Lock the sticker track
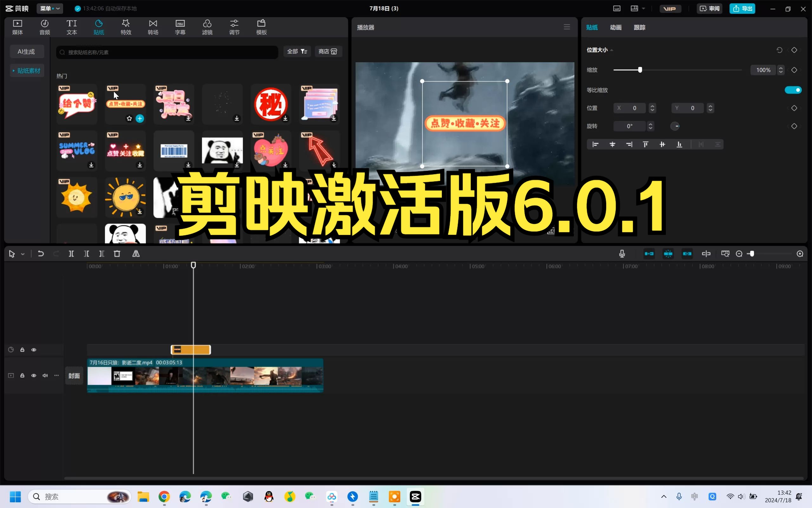The height and width of the screenshot is (508, 812). pyautogui.click(x=22, y=350)
